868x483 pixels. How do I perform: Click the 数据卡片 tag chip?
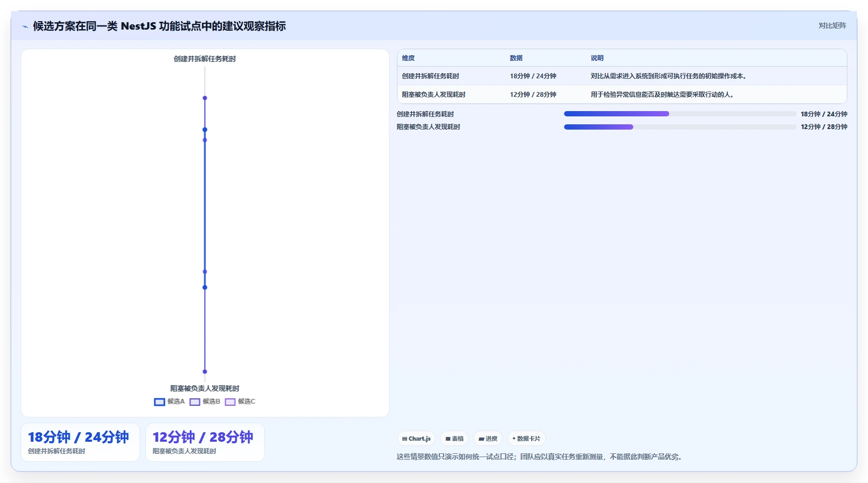pyautogui.click(x=526, y=439)
